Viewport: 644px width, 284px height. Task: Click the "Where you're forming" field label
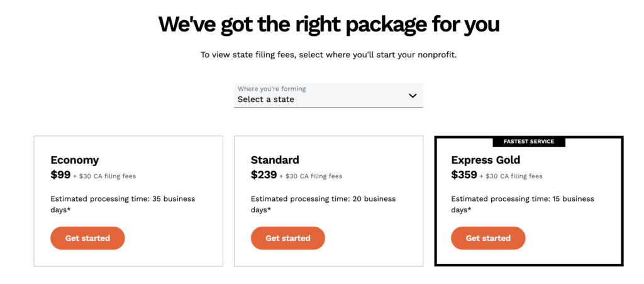point(272,89)
